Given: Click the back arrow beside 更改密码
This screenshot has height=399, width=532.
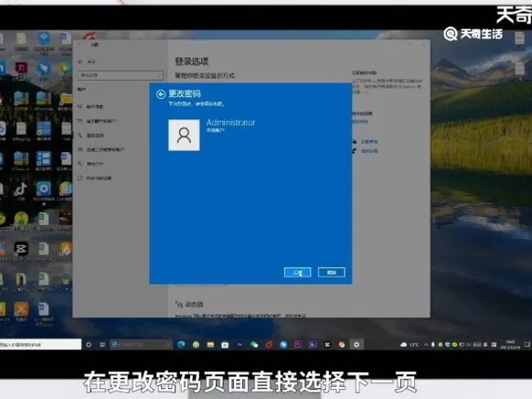Looking at the screenshot, I should (x=160, y=94).
